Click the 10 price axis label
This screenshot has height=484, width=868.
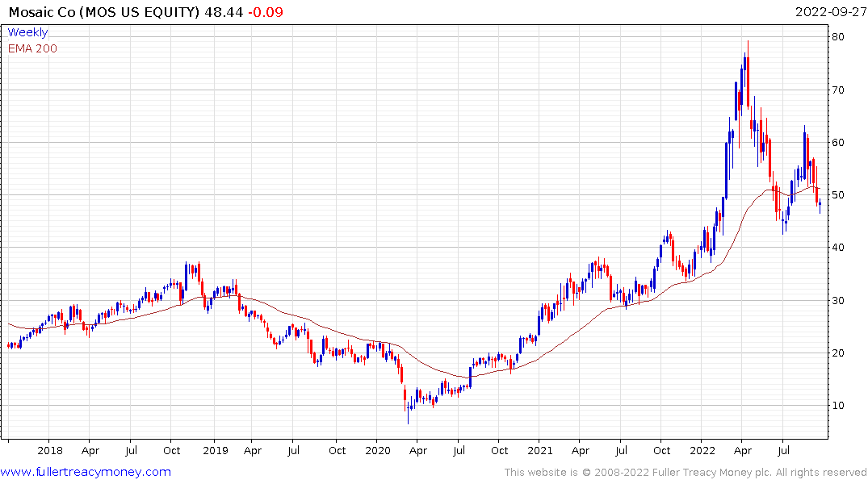coord(837,406)
